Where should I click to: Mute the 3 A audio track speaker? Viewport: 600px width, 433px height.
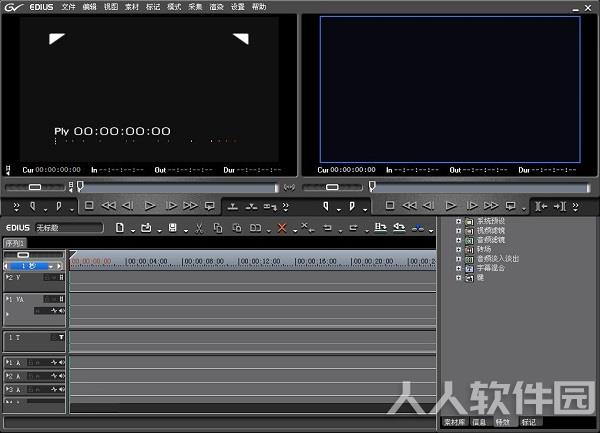[62, 389]
